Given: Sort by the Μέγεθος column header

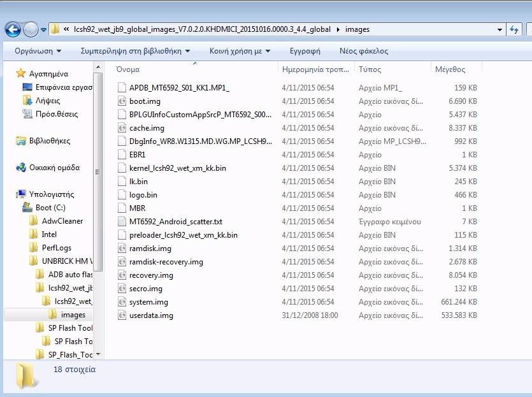Looking at the screenshot, I should coord(450,69).
